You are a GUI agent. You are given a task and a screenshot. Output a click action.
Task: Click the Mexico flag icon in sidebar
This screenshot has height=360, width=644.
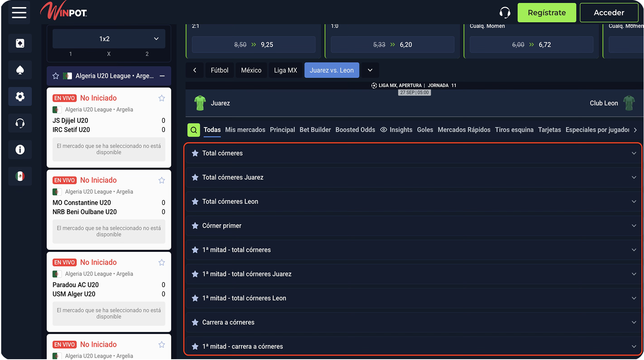tap(20, 176)
